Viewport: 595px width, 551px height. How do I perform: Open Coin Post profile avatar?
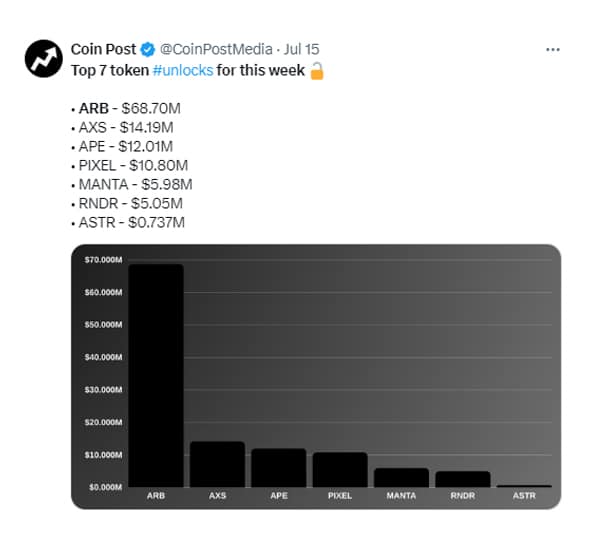[44, 58]
